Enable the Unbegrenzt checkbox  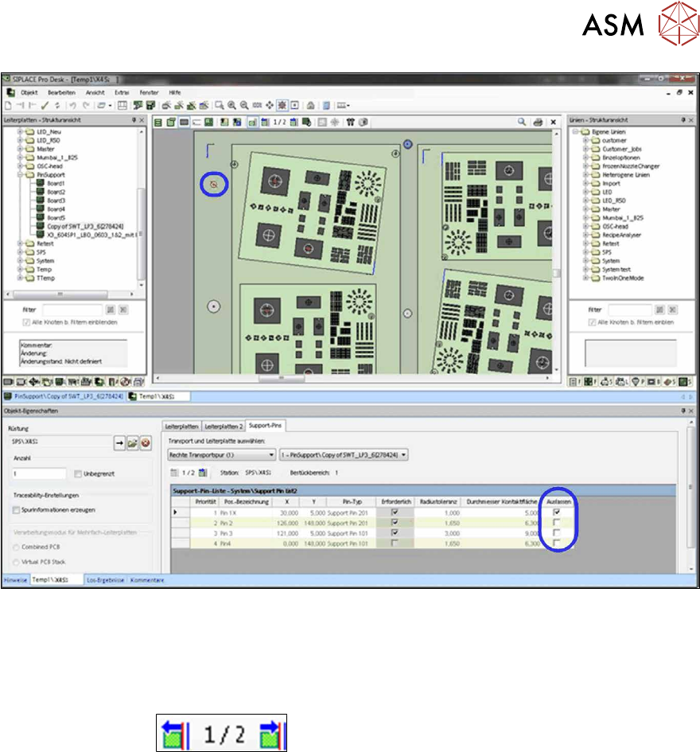tap(78, 473)
